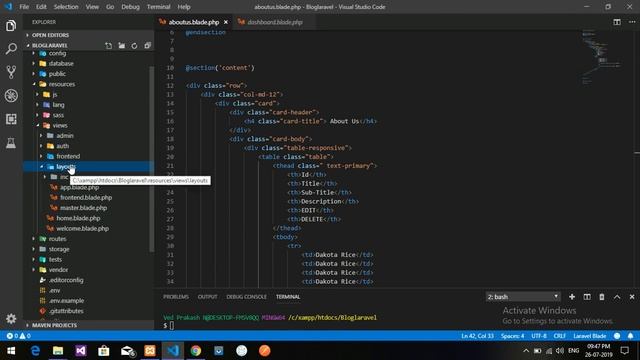
Task: Open the Terminal menu
Action: 158,7
